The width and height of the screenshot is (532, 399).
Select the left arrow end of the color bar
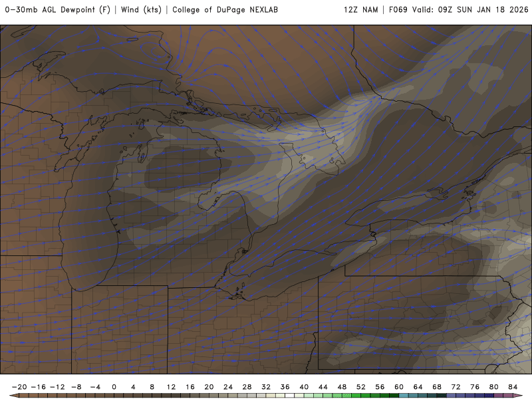[14, 396]
